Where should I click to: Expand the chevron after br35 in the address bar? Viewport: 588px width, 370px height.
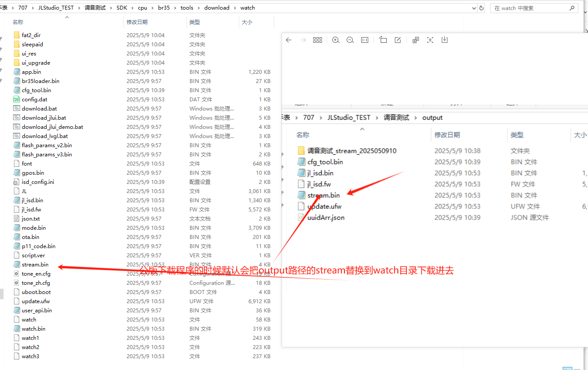(175, 8)
